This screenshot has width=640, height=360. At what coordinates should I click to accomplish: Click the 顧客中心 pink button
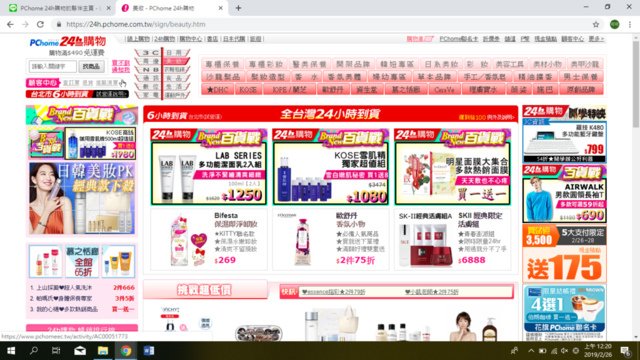point(43,83)
